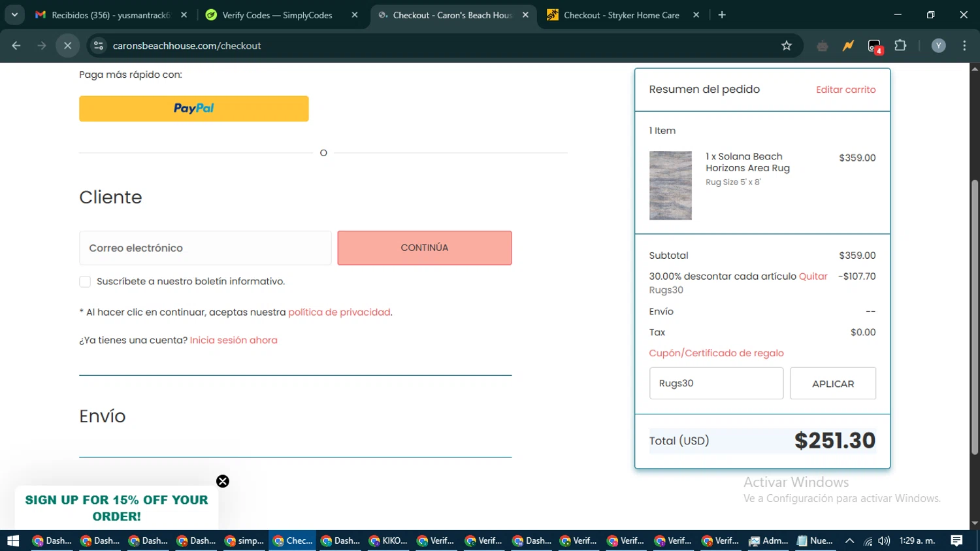Toggle the Cupón/Certificado de regalo section
Screen dimensions: 980x551
point(716,353)
